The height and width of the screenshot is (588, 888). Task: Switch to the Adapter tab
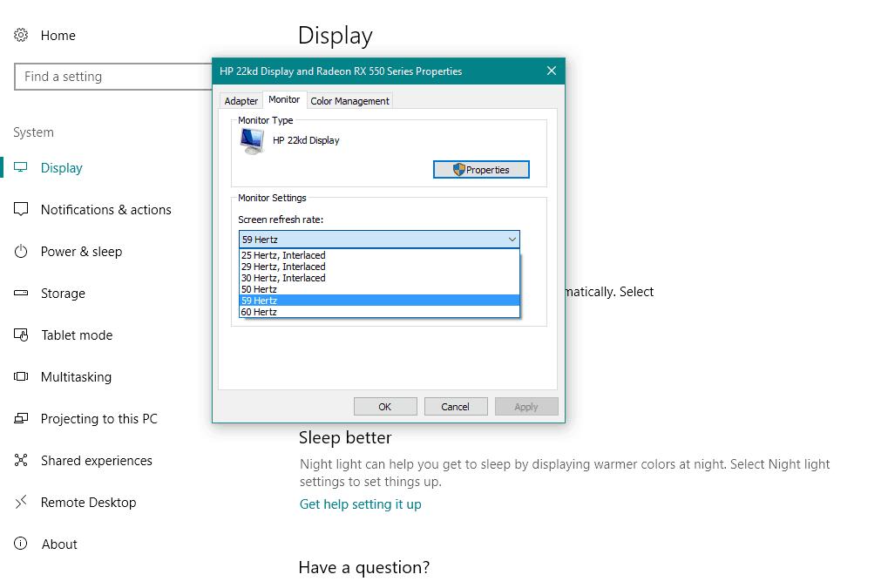(241, 101)
